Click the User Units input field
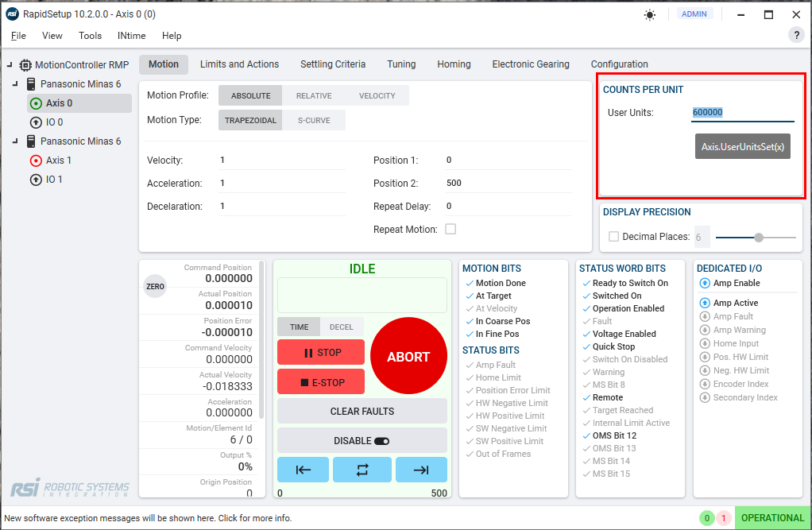Image resolution: width=812 pixels, height=530 pixels. coord(742,113)
